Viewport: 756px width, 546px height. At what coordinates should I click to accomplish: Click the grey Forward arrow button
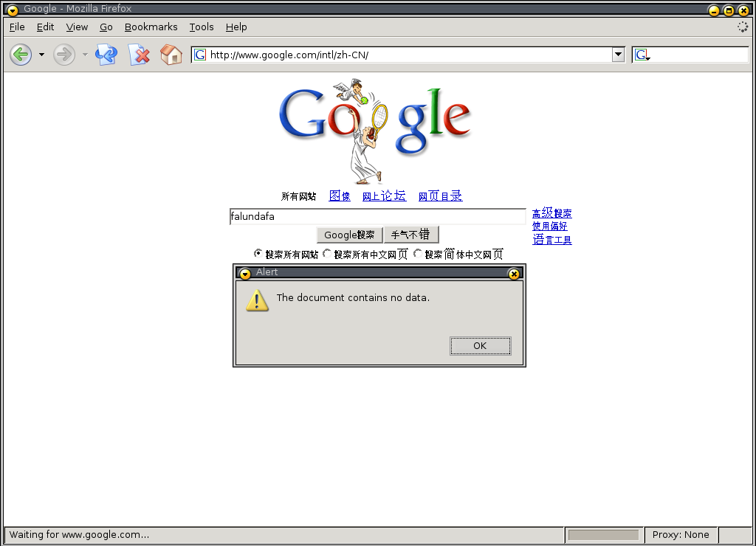pyautogui.click(x=64, y=55)
